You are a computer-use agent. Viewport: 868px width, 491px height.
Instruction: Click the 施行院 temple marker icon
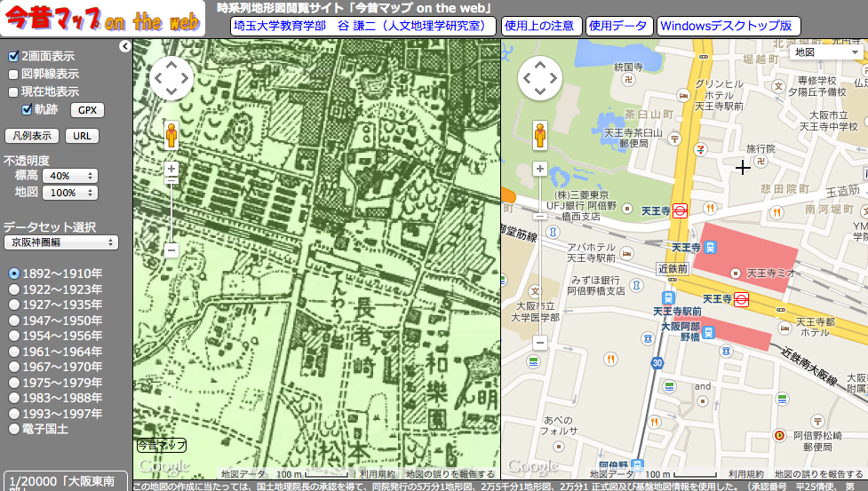coord(760,161)
